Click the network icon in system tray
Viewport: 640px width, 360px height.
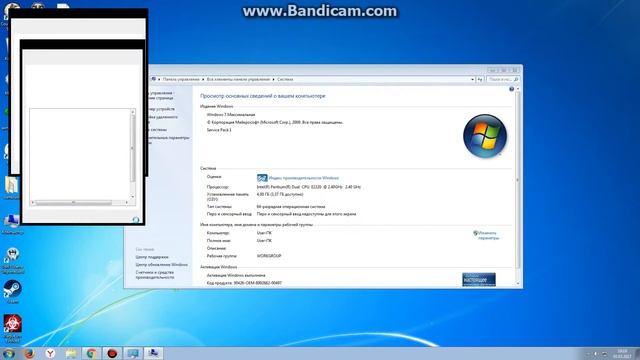pyautogui.click(x=604, y=354)
